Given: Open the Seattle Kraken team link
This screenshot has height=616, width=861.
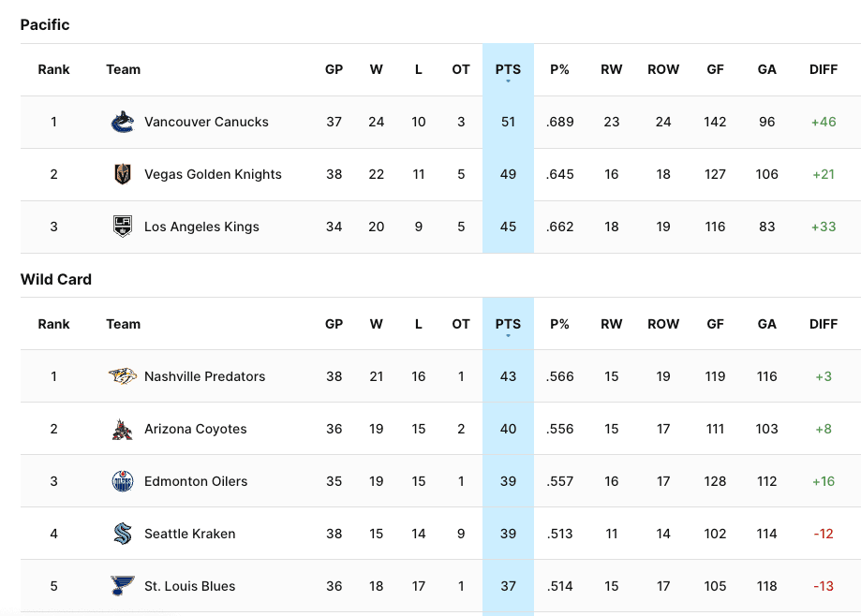Looking at the screenshot, I should [189, 534].
